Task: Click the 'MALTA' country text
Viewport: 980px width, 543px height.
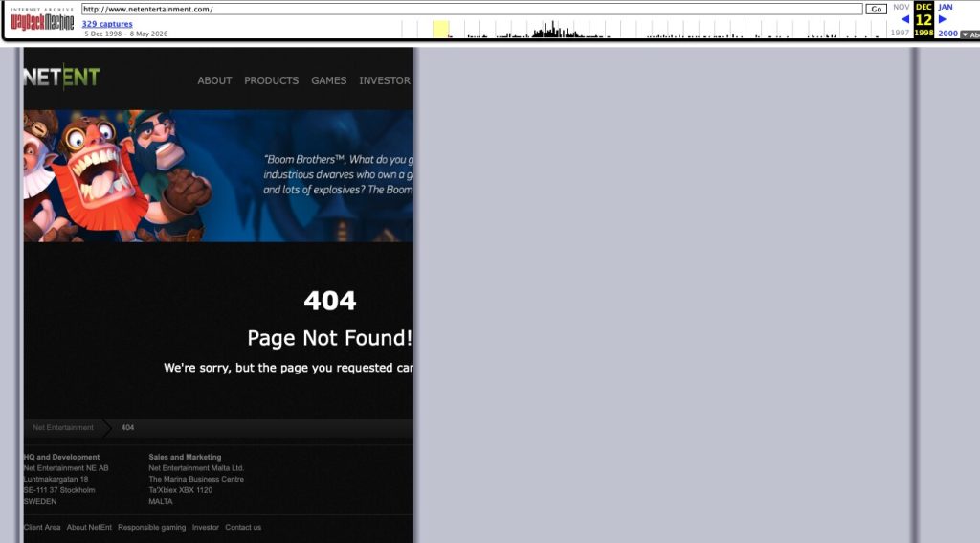Action: (161, 501)
